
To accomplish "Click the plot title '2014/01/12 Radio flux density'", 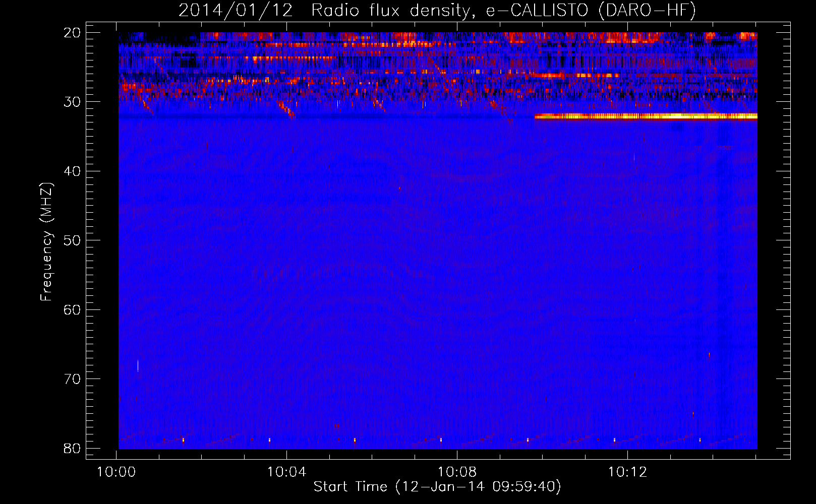I will pyautogui.click(x=437, y=11).
